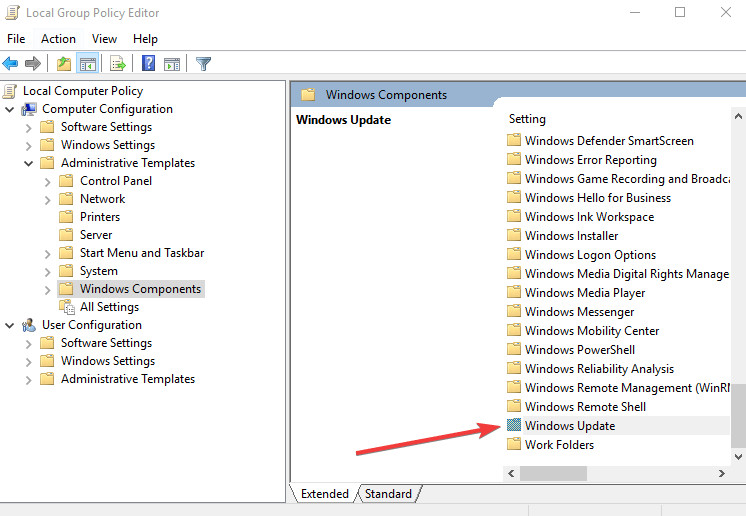Viewport: 746px width, 516px height.
Task: Select Windows Update in the settings list
Action: [x=570, y=425]
